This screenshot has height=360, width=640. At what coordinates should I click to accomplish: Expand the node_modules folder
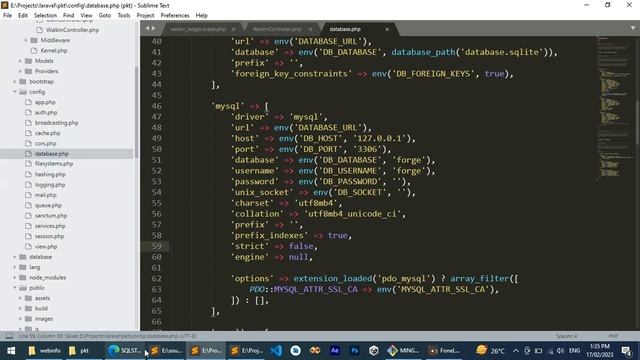15,278
